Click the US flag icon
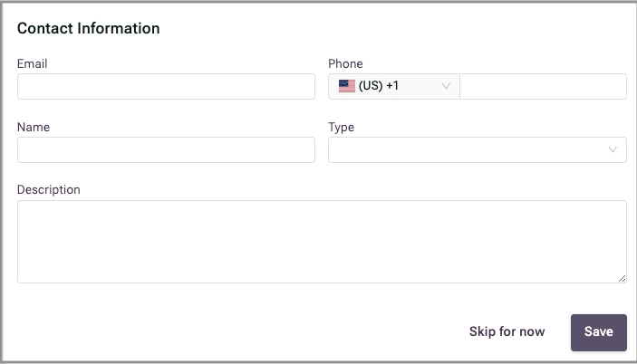Viewport: 637px width, 364px height. click(346, 87)
